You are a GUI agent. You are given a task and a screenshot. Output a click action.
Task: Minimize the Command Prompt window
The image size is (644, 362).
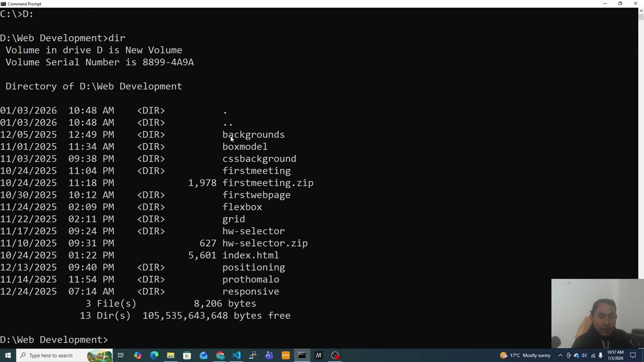tap(605, 4)
